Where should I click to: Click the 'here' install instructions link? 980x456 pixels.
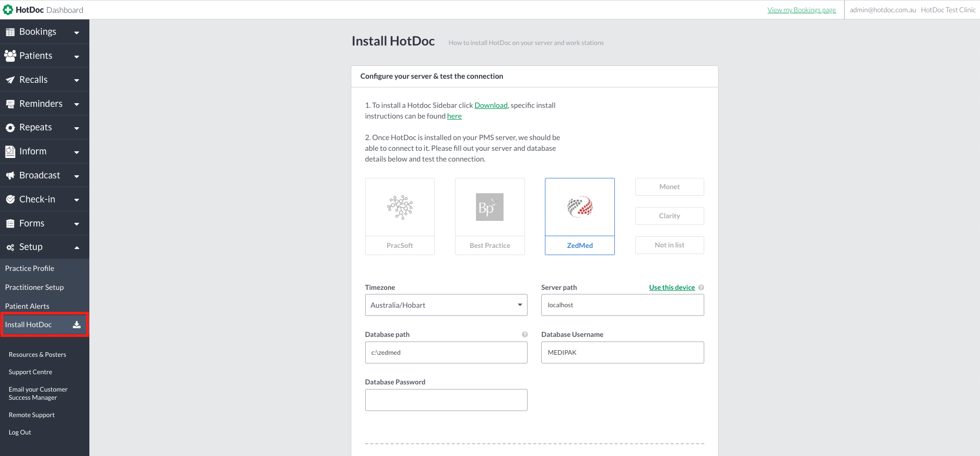pos(455,116)
